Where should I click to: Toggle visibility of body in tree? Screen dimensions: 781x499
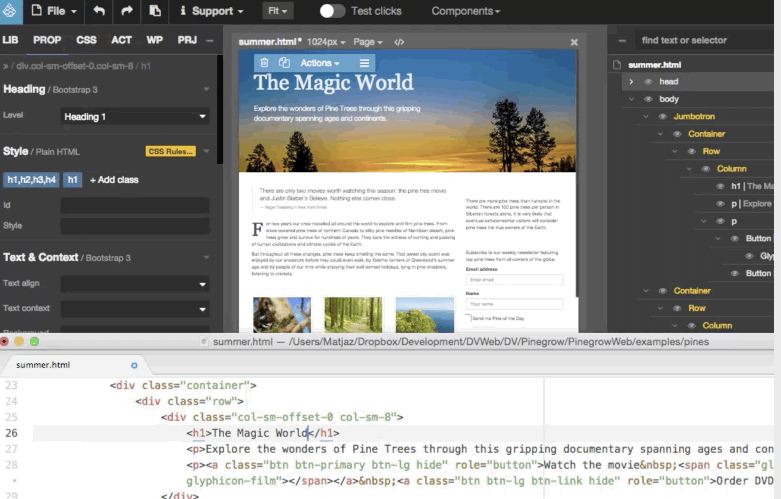[x=648, y=99]
